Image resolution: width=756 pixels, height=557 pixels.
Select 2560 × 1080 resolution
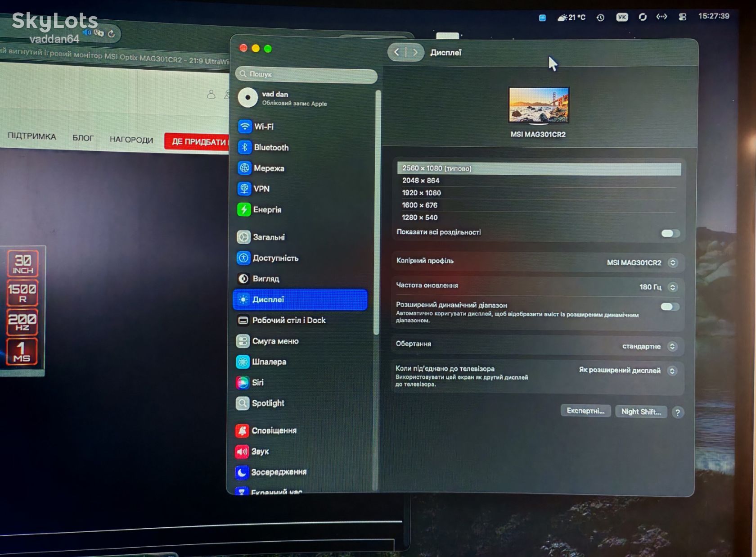[x=539, y=168]
